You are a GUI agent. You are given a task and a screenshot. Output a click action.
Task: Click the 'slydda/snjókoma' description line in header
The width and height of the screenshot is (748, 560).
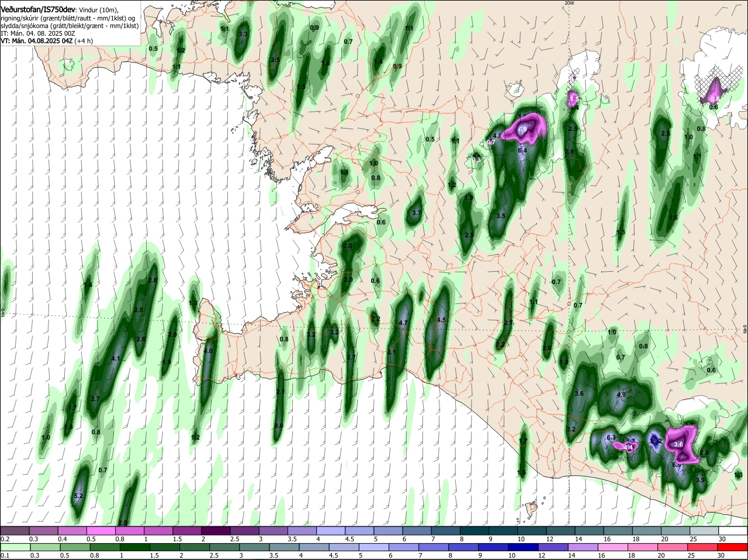coord(70,26)
